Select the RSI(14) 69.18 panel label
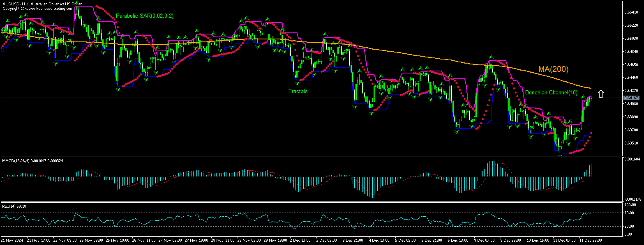The image size is (644, 245). coord(14,206)
